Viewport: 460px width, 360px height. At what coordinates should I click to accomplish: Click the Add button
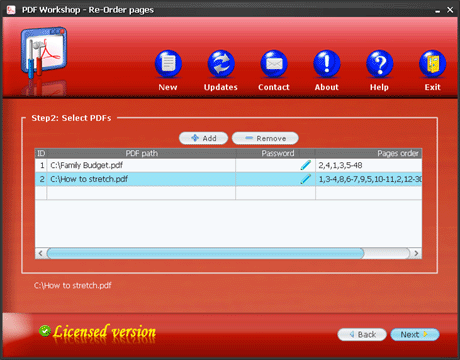[x=203, y=138]
